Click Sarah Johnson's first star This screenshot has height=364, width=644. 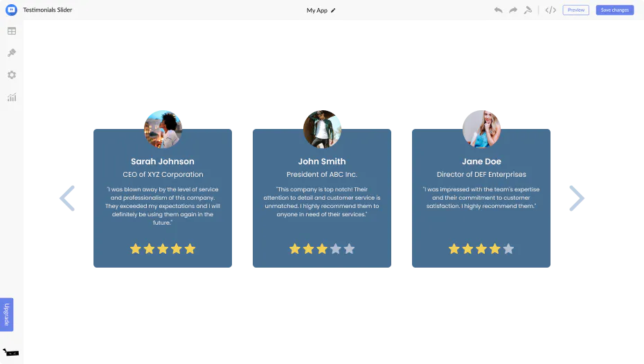pyautogui.click(x=136, y=249)
